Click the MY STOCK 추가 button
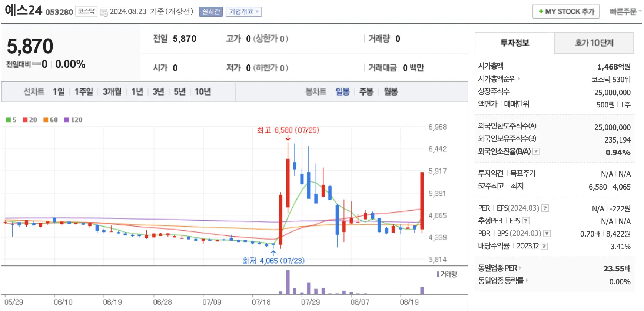 coord(566,11)
